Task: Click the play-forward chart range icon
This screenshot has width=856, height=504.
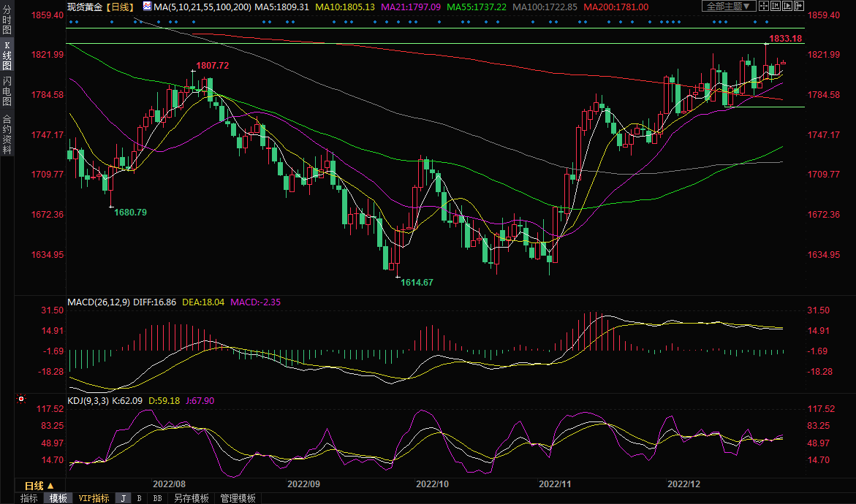Action: tap(788, 7)
